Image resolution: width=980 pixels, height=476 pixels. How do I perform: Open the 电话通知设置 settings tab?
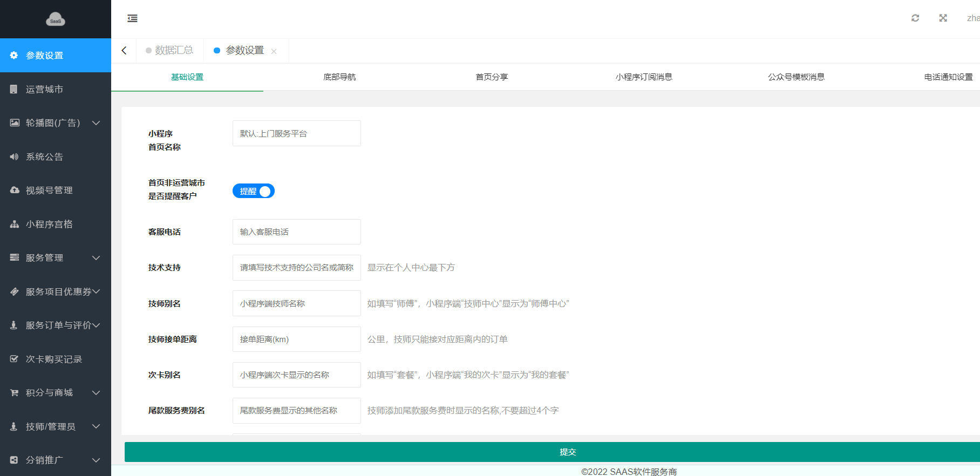948,77
